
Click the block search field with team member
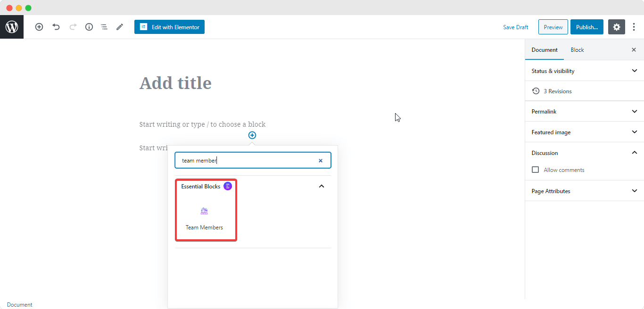coord(253,160)
